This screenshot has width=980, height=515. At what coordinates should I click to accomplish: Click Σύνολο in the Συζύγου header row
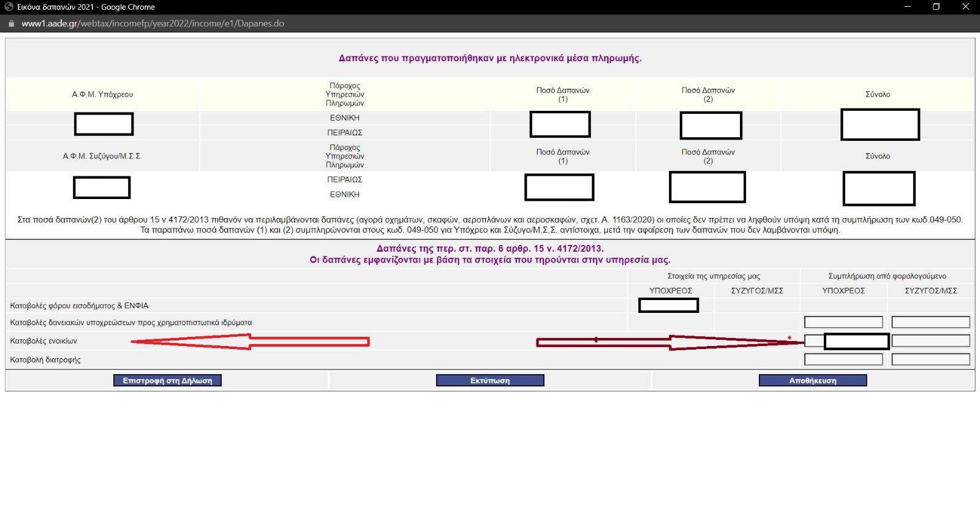tap(878, 156)
